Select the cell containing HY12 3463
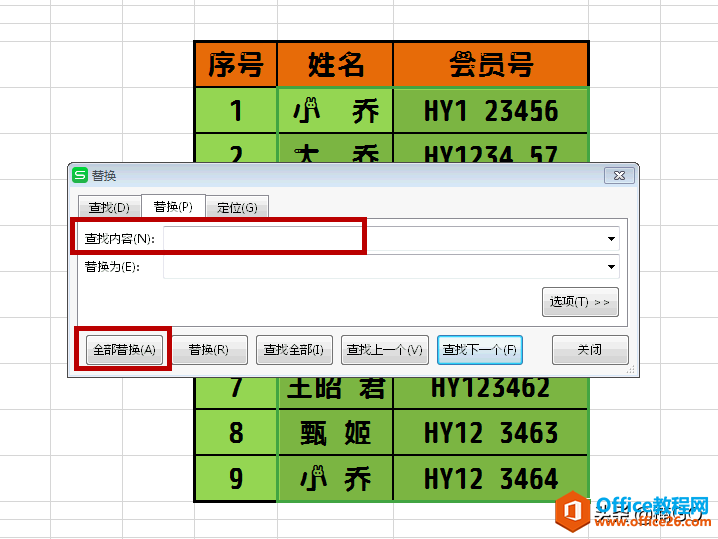Screen dimensions: 718x539 pos(490,432)
